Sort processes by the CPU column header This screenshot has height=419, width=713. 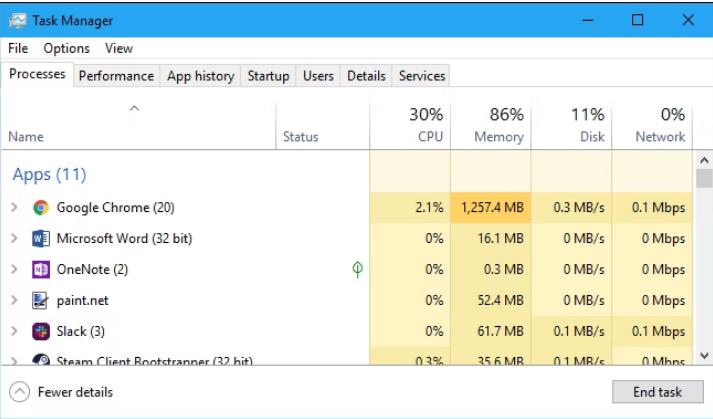click(410, 126)
